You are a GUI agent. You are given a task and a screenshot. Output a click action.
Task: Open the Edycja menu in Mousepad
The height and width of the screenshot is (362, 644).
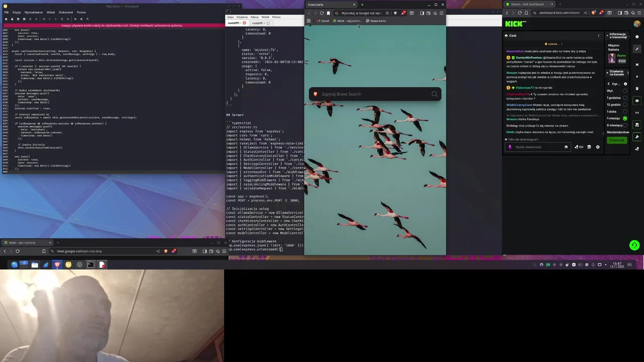pos(17,12)
